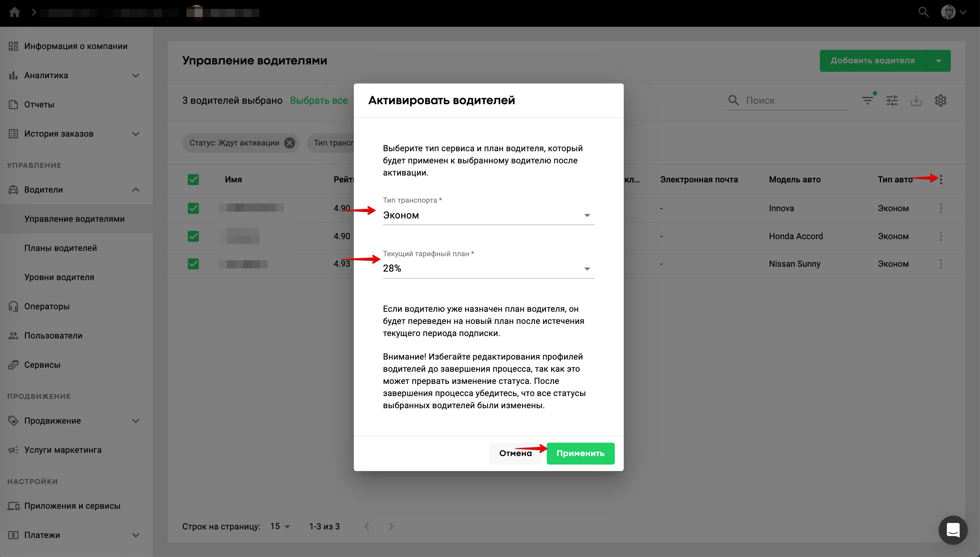This screenshot has width=980, height=557.
Task: Open dropdown arrow next to 'Добавить водителя'
Action: click(x=938, y=61)
